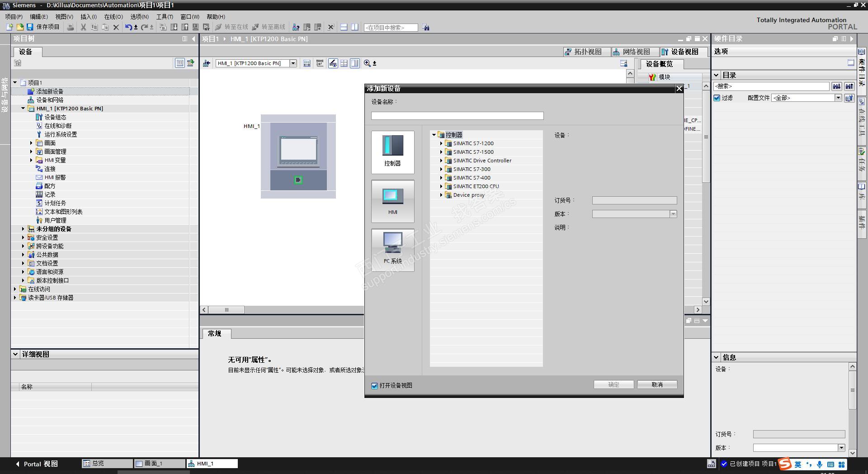Close the 添加新设备 dialog
The width and height of the screenshot is (868, 474).
click(x=679, y=89)
